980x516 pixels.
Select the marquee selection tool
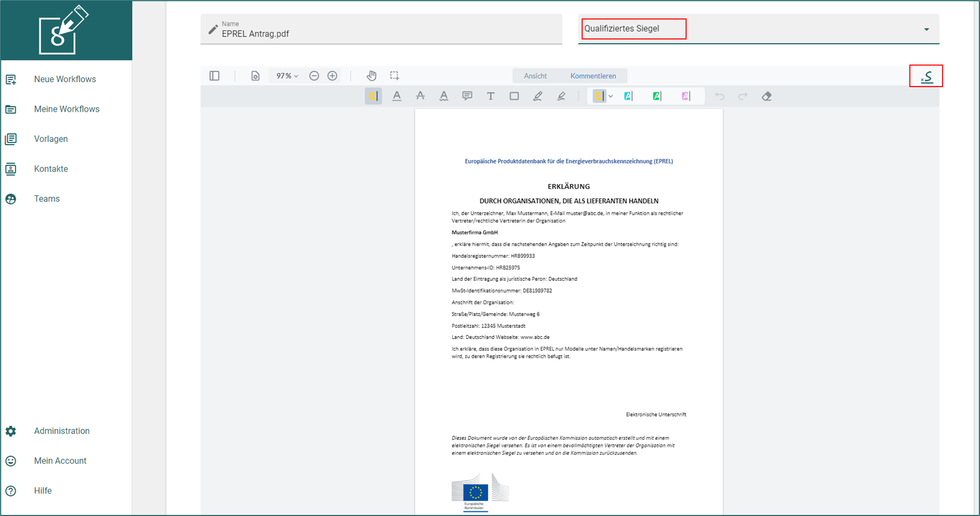coord(394,76)
